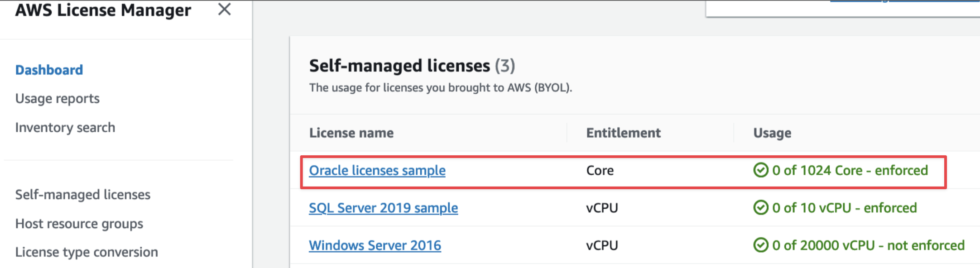Open the Dashboard navigation item

point(49,70)
